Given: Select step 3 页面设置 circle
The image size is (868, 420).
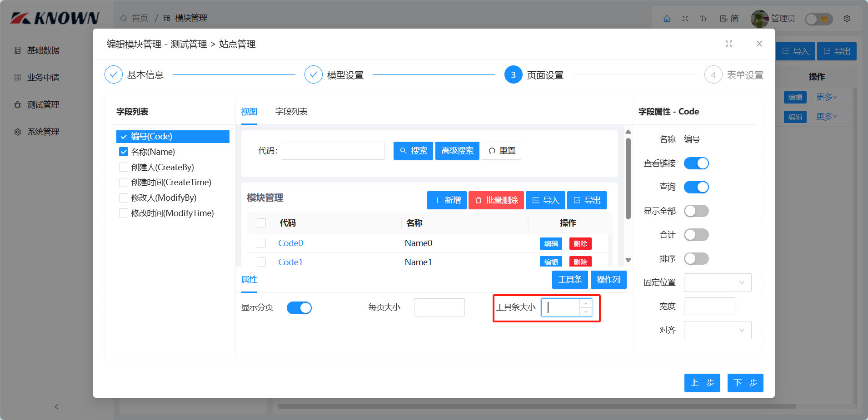Looking at the screenshot, I should point(514,75).
